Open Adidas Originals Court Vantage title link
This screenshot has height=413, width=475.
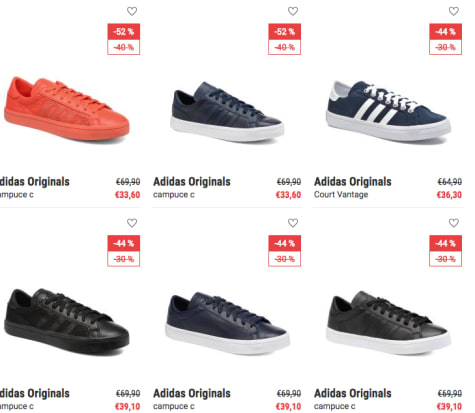[353, 182]
